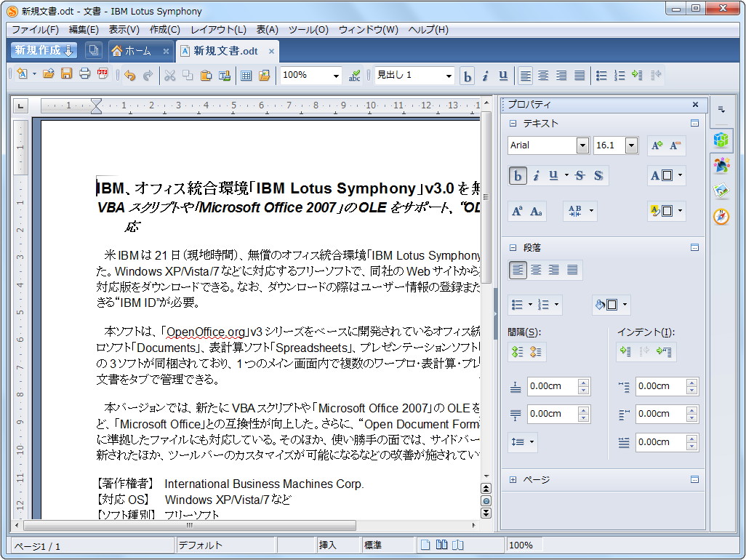746x560 pixels.
Task: Toggle italic in main toolbar
Action: 485,76
